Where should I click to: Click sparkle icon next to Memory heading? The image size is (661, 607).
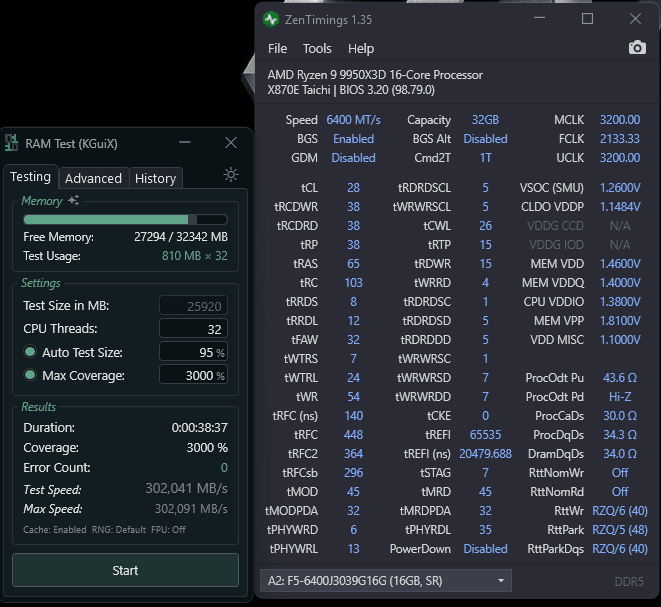coord(74,200)
